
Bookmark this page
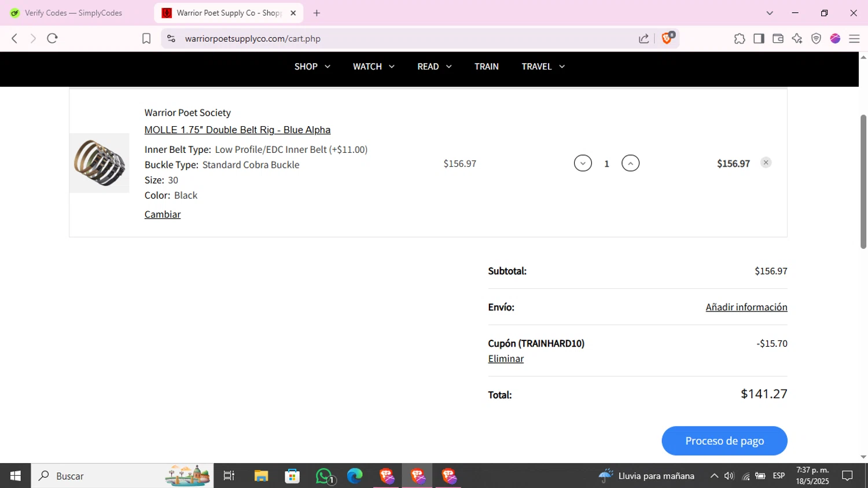click(146, 38)
